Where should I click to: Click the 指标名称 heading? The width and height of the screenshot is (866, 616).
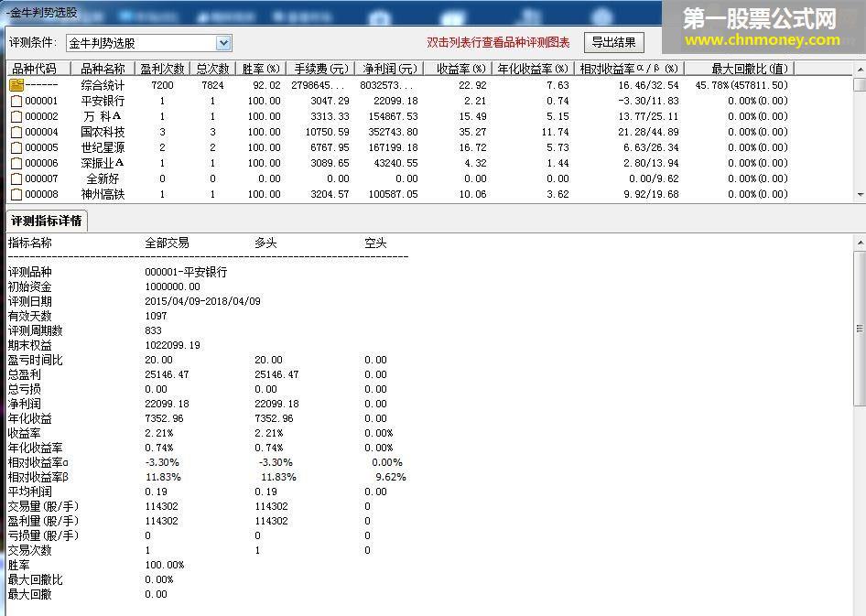[30, 243]
